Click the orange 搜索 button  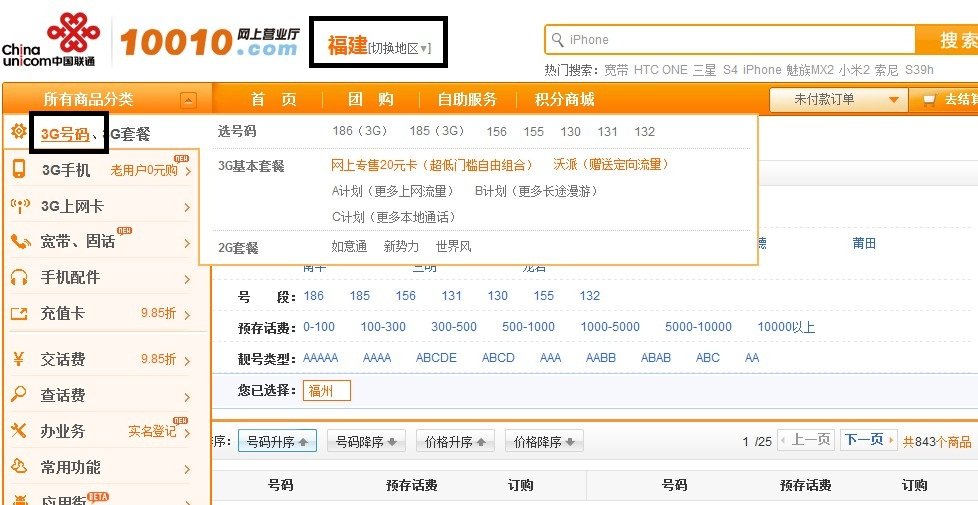coord(948,40)
